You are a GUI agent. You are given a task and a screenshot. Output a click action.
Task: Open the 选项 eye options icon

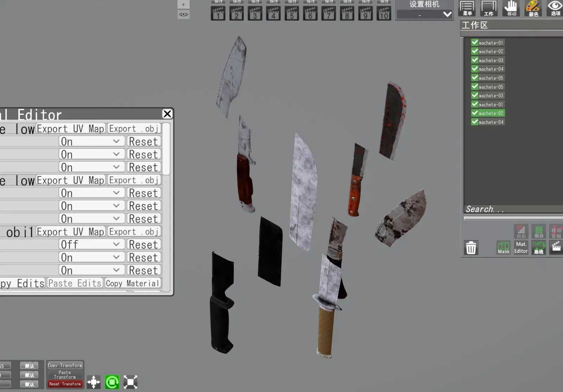click(555, 8)
